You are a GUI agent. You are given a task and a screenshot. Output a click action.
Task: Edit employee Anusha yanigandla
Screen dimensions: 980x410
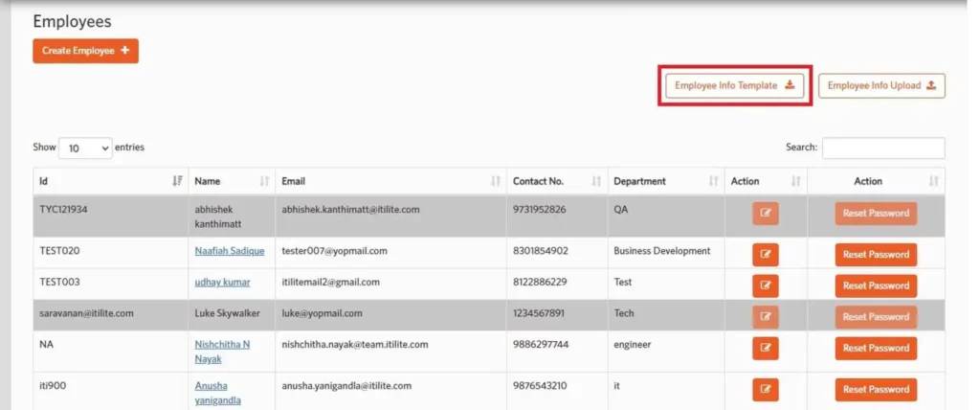point(766,389)
